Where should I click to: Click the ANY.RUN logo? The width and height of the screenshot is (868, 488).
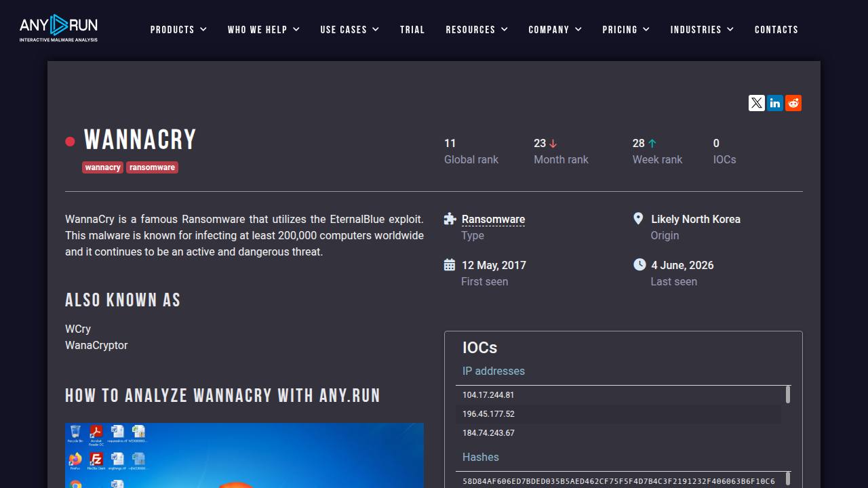tap(58, 28)
